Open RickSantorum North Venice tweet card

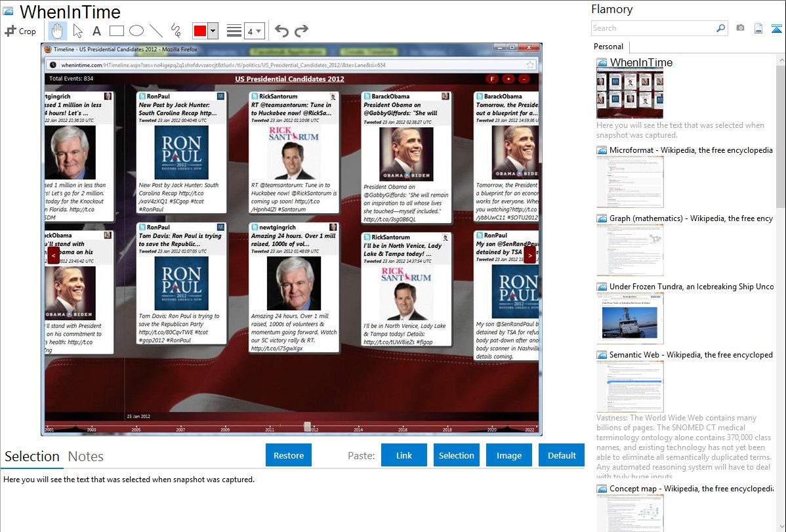coord(406,289)
